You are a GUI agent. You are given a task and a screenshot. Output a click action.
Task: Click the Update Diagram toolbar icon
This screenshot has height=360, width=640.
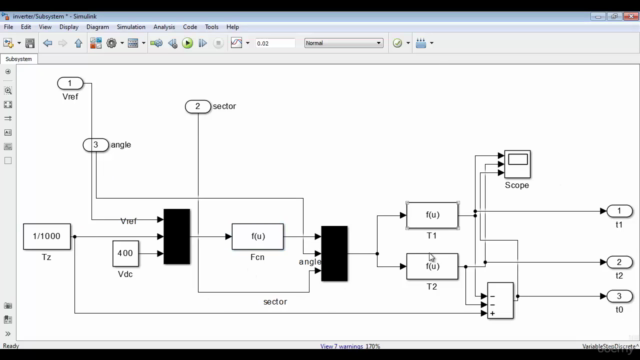click(156, 43)
